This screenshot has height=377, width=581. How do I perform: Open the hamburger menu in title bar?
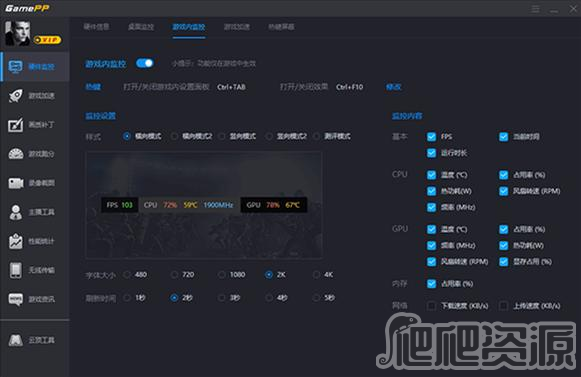pyautogui.click(x=535, y=9)
